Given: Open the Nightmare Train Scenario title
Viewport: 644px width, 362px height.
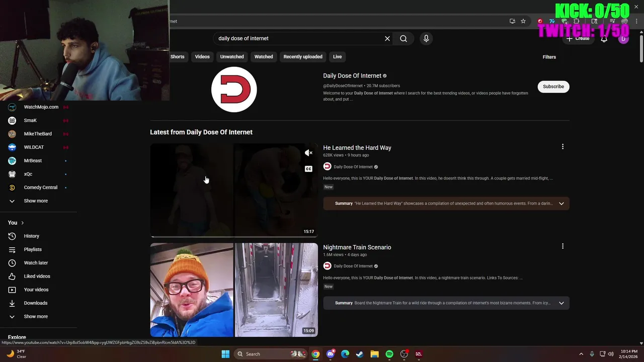Looking at the screenshot, I should tap(357, 247).
